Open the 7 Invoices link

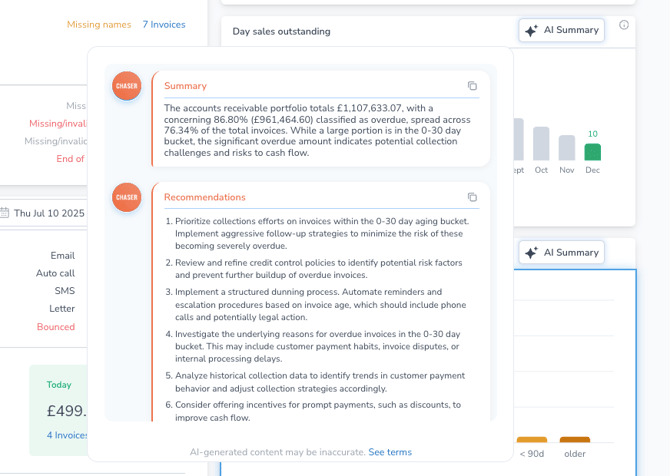pyautogui.click(x=164, y=24)
